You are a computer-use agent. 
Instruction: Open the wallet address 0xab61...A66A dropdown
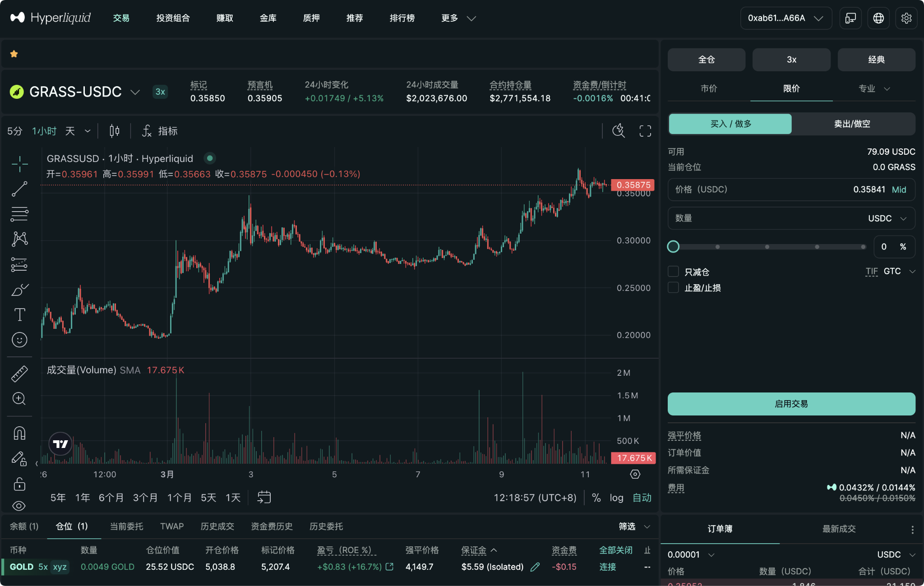(785, 18)
